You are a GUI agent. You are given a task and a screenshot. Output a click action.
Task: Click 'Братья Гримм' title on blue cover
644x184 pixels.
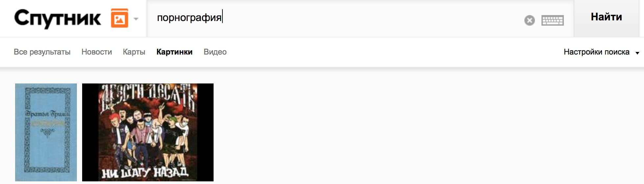(x=47, y=113)
